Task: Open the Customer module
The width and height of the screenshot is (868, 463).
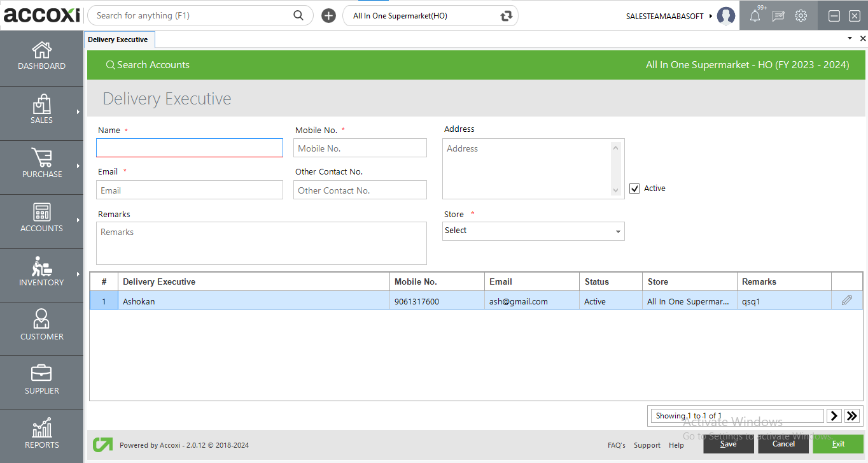Action: coord(41,327)
